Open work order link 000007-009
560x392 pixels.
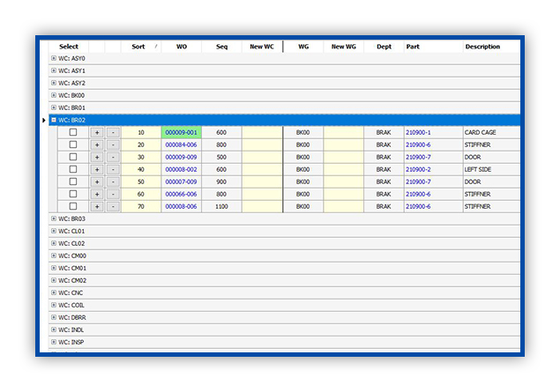tap(181, 181)
